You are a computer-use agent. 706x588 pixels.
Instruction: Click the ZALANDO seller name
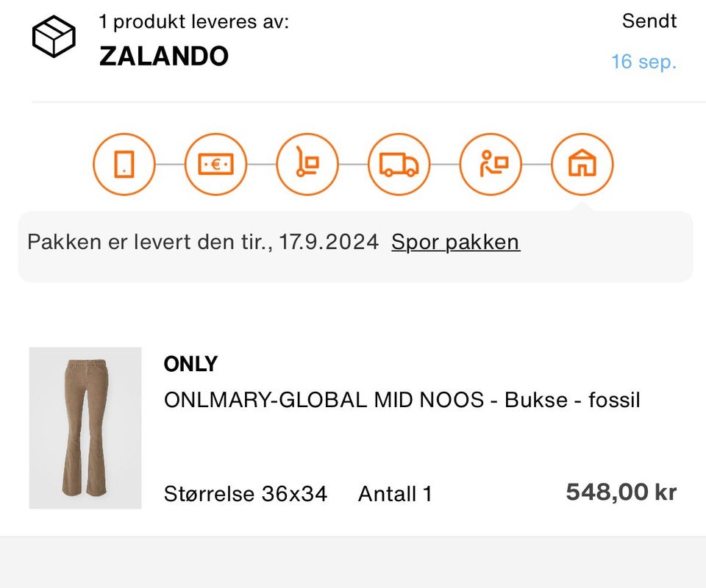click(164, 55)
